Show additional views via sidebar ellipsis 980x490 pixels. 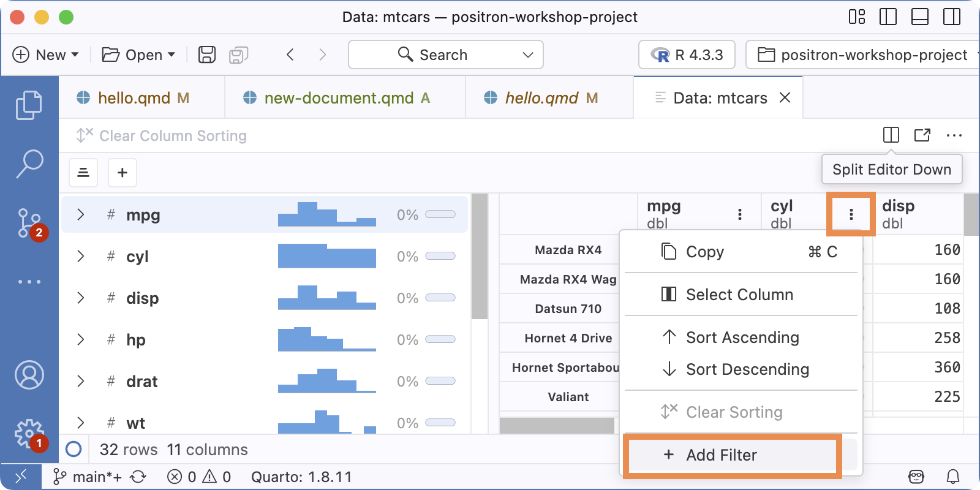[x=29, y=282]
